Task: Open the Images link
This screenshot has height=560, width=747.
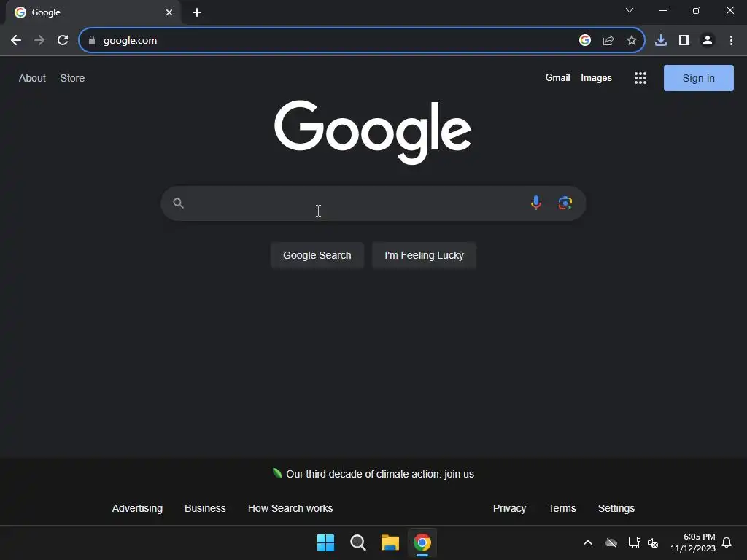Action: pos(596,77)
